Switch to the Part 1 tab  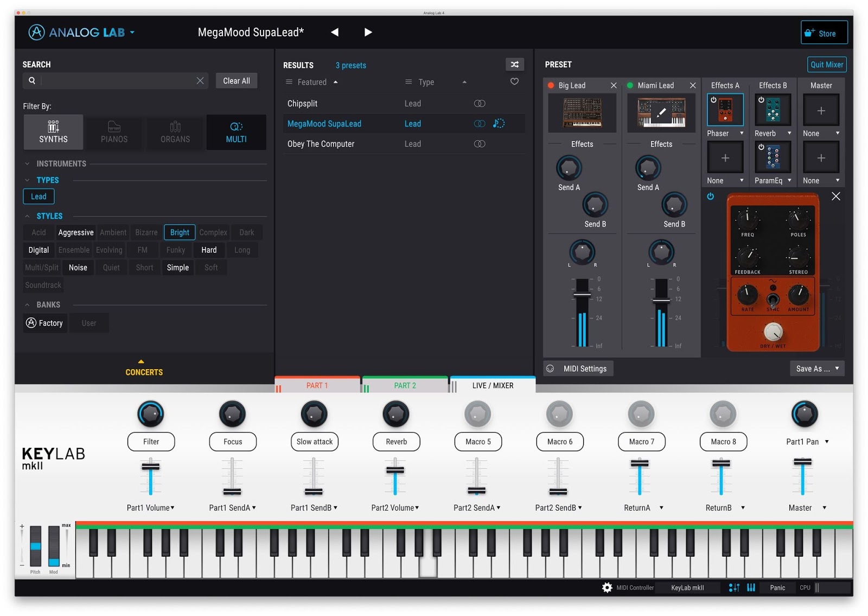pyautogui.click(x=317, y=385)
